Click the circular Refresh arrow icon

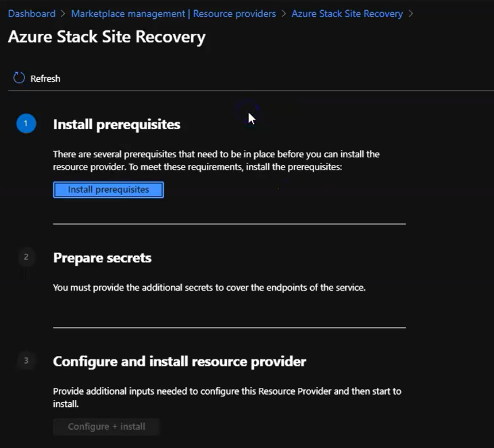coord(19,78)
